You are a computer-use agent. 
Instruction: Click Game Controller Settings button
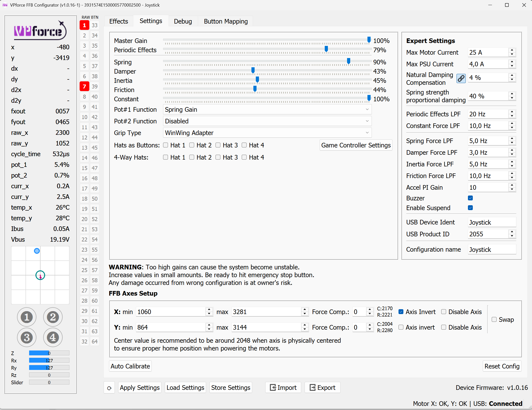(x=356, y=145)
